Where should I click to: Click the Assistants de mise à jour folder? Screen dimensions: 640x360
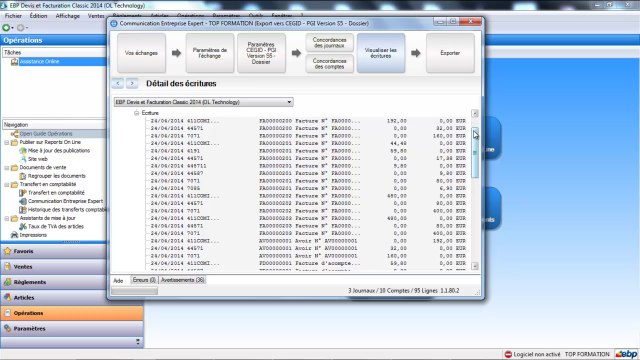(x=14, y=218)
